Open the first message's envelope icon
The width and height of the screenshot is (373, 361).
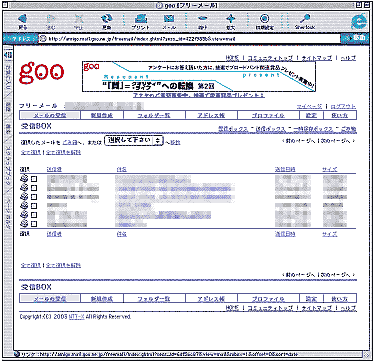point(24,179)
